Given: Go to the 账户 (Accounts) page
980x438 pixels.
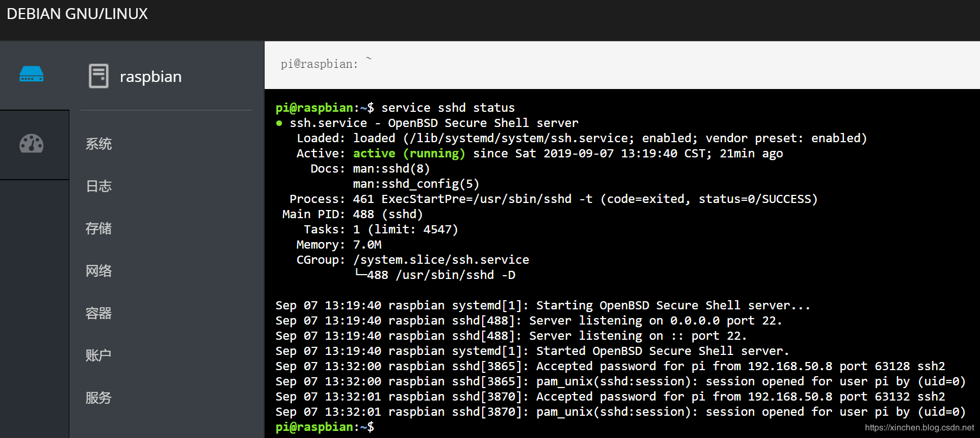Looking at the screenshot, I should click(99, 356).
